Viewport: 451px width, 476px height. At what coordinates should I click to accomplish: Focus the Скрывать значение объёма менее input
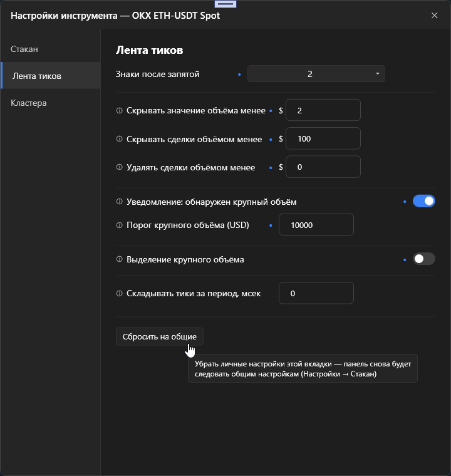pos(323,110)
